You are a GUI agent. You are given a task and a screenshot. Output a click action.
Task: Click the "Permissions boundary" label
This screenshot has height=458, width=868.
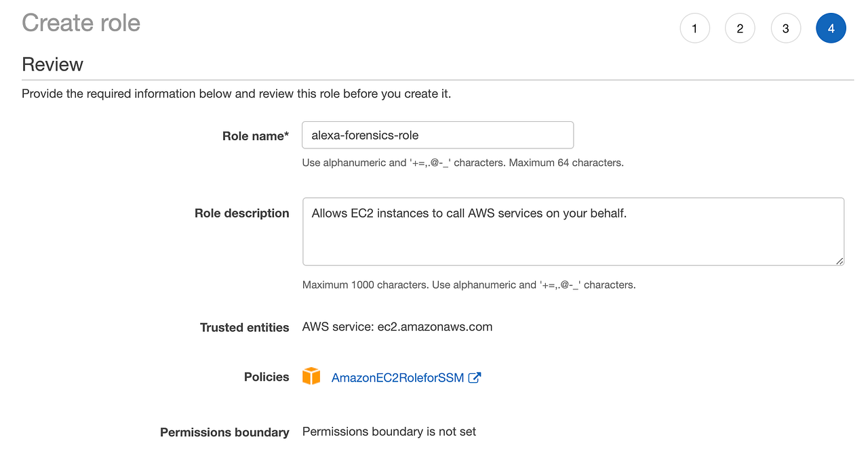(x=224, y=432)
